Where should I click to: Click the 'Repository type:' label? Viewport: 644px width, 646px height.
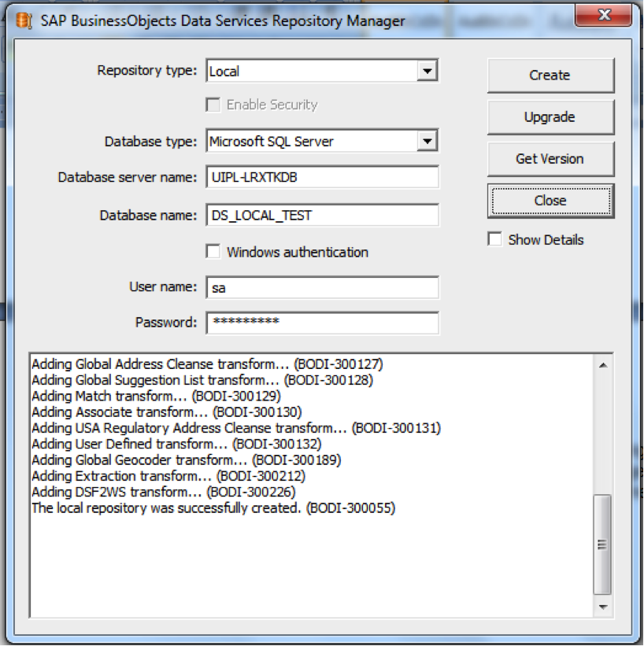point(147,71)
